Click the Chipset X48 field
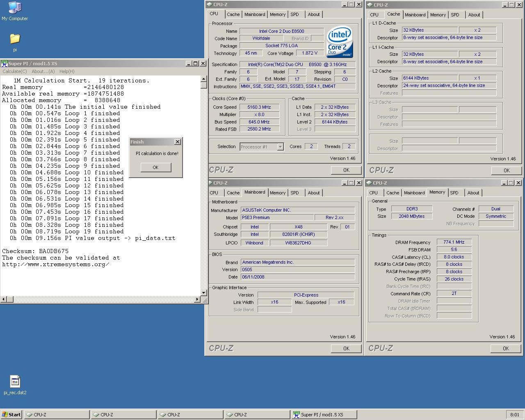The height and width of the screenshot is (420, 525). pos(299,227)
